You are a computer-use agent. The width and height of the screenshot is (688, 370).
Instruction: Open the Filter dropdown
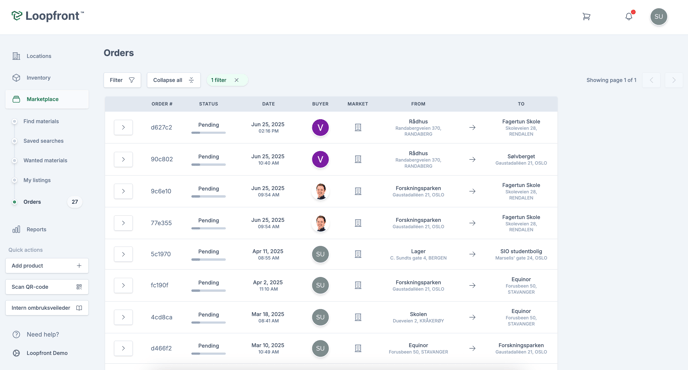click(122, 80)
